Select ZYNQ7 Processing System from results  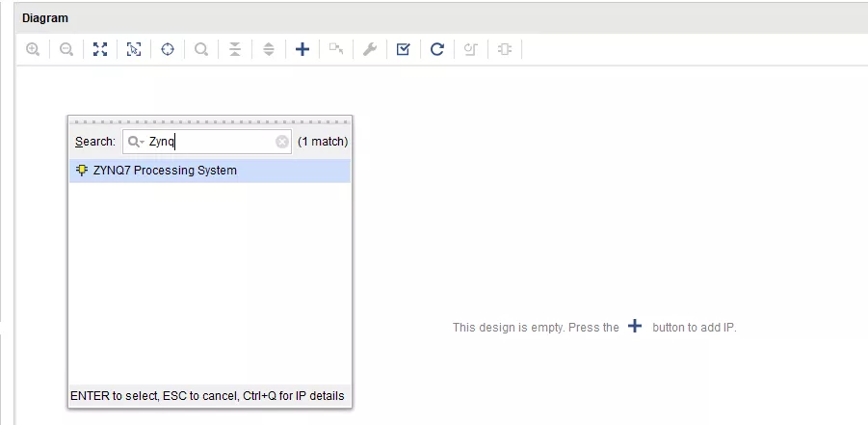pyautogui.click(x=165, y=171)
